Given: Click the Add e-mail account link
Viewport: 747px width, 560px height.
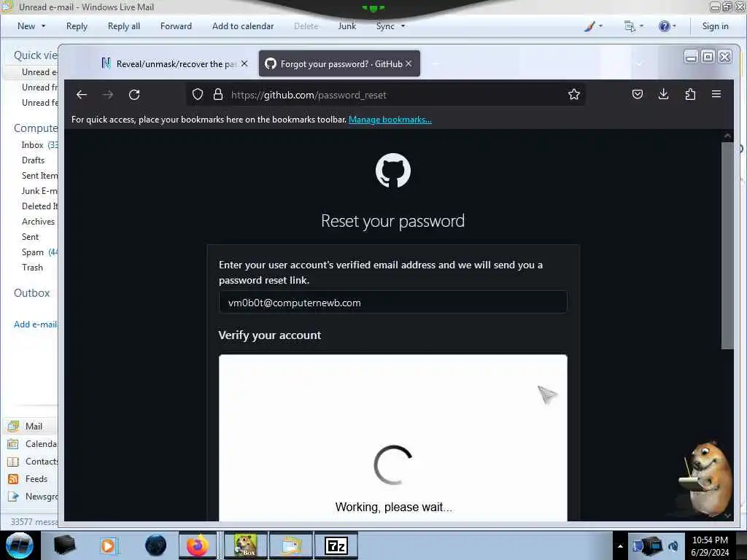Looking at the screenshot, I should [x=35, y=324].
